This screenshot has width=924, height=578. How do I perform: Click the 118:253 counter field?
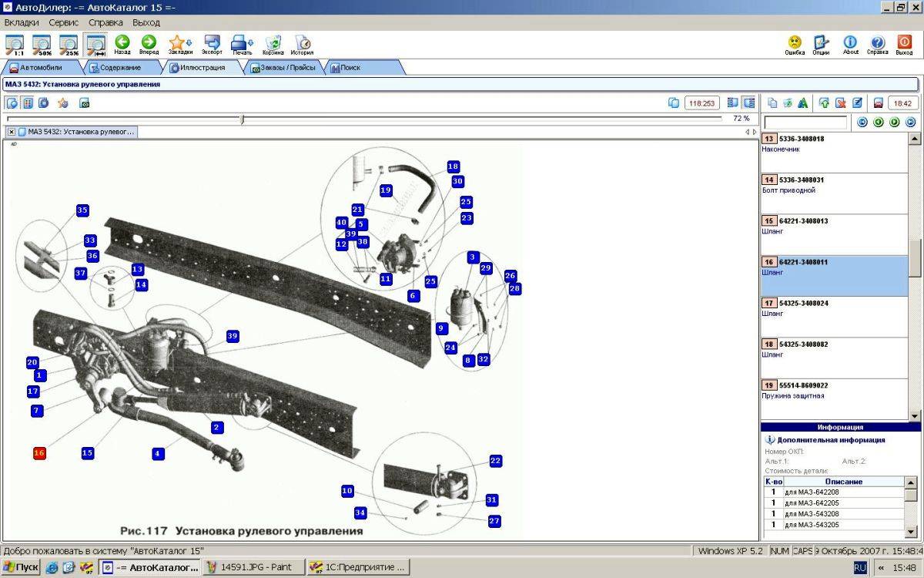pos(701,103)
